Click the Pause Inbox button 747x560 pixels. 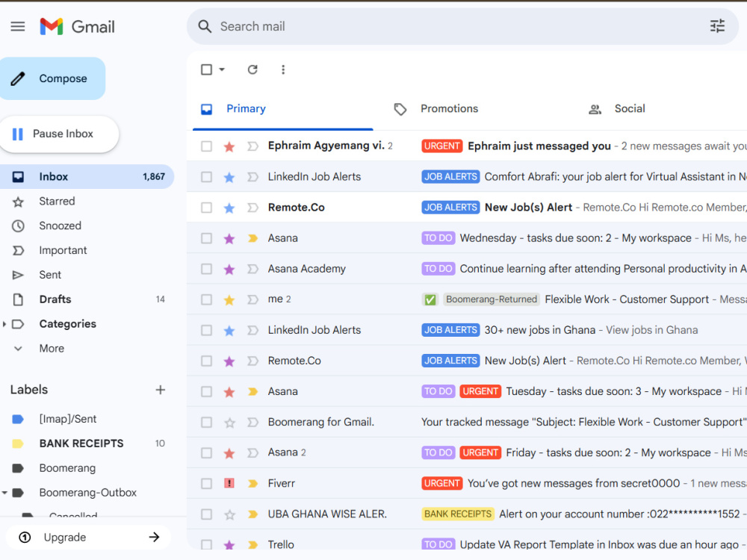click(59, 134)
